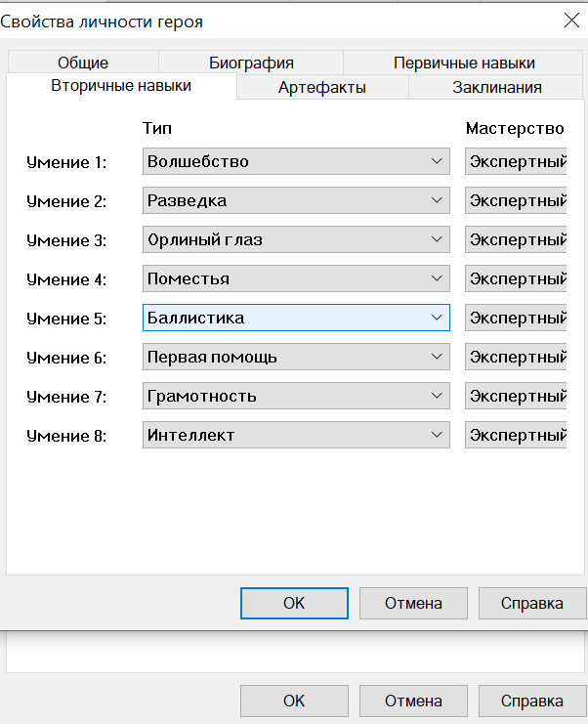The height and width of the screenshot is (724, 588).
Task: Go to the Заклинания tab
Action: click(x=496, y=87)
